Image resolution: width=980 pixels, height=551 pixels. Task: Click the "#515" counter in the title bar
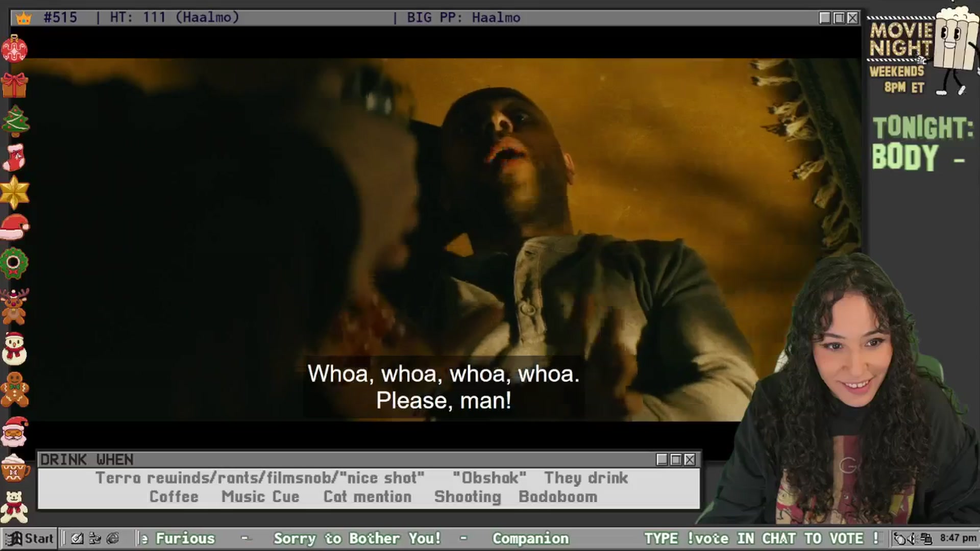pos(60,18)
